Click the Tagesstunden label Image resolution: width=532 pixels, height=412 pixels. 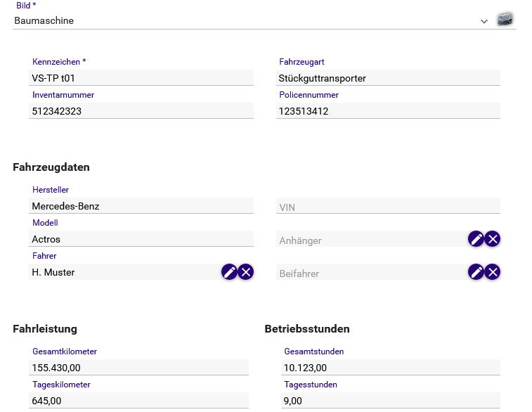(311, 384)
